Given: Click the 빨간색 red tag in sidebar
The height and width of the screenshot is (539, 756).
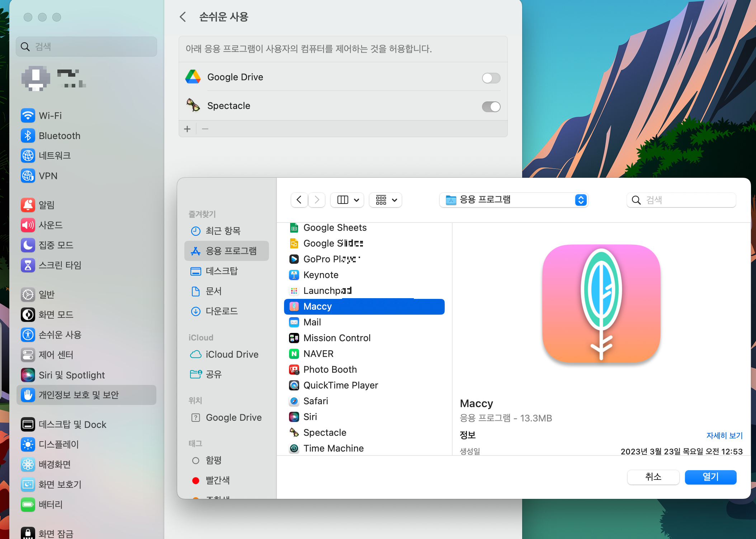Looking at the screenshot, I should tap(217, 480).
